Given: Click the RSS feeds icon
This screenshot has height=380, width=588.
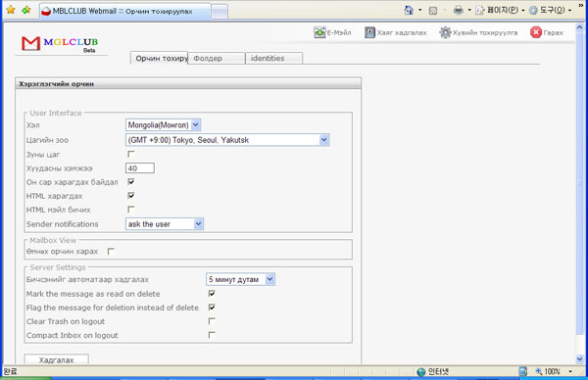Looking at the screenshot, I should click(433, 11).
